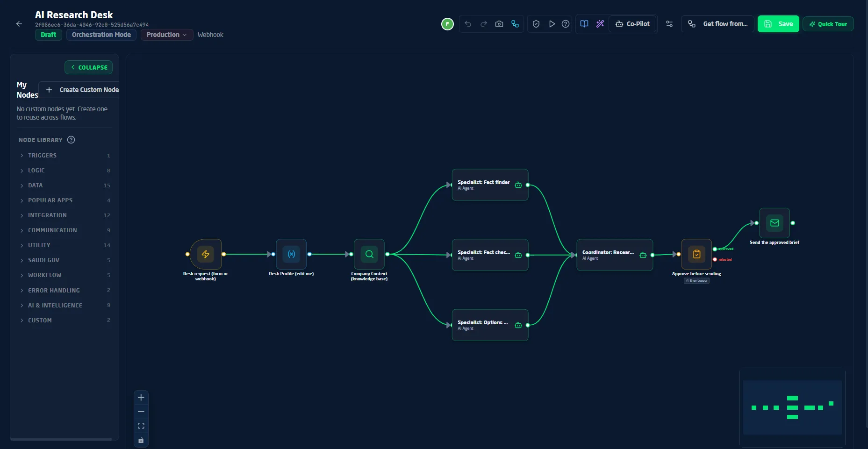Click the green F user avatar

[447, 24]
